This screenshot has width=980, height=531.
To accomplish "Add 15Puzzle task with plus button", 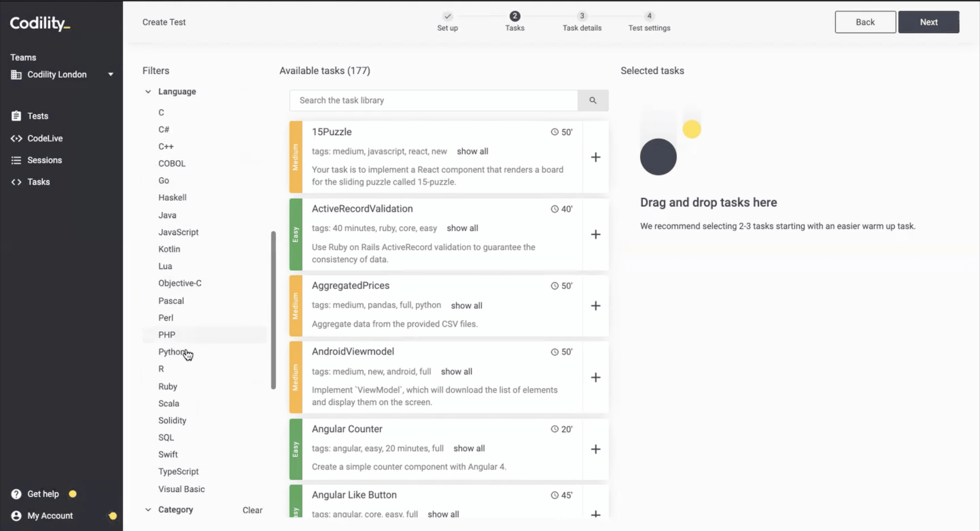I will point(596,157).
